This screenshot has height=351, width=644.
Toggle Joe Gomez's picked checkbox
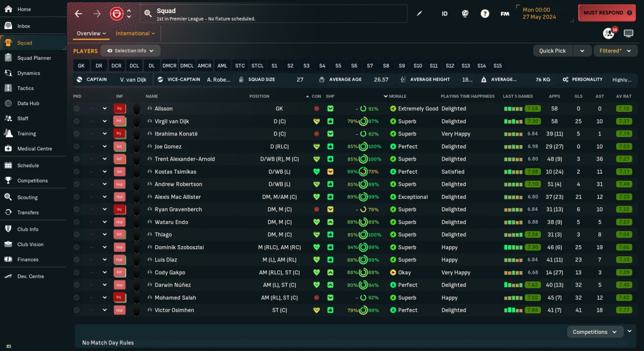76,147
